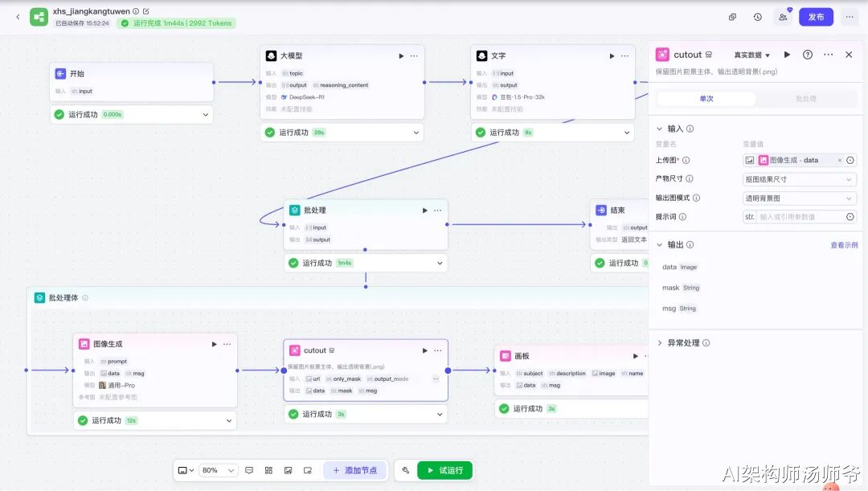Click image export icon in bottom toolbar

[x=288, y=471]
